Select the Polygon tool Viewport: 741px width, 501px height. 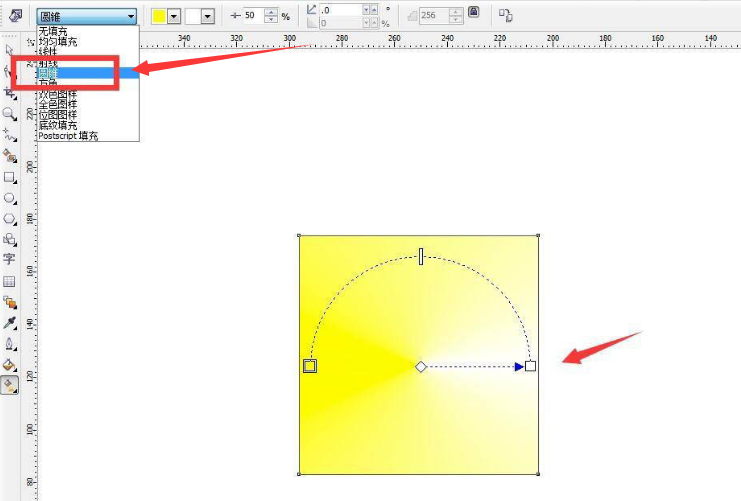click(x=9, y=219)
